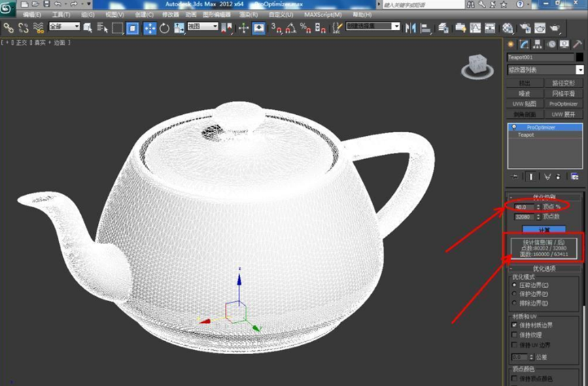Open the Select by Name list tool
Viewport: 588px width, 386px height.
pyautogui.click(x=102, y=28)
